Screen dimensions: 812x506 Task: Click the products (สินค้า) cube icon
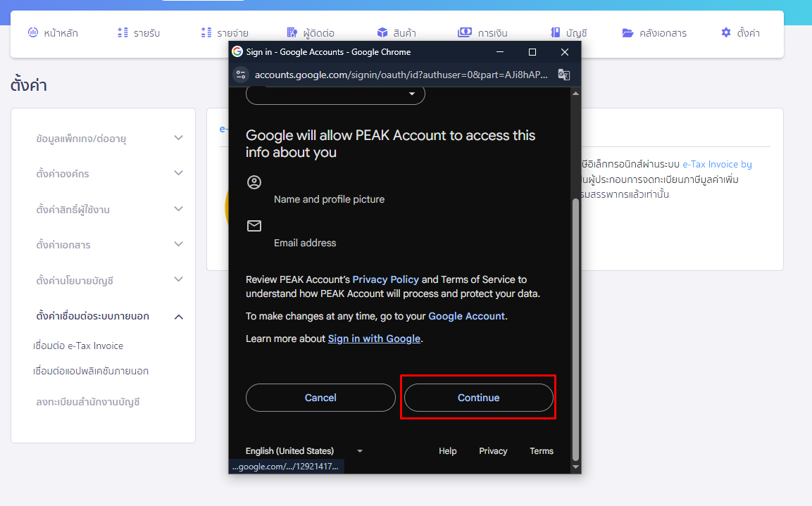click(x=382, y=33)
